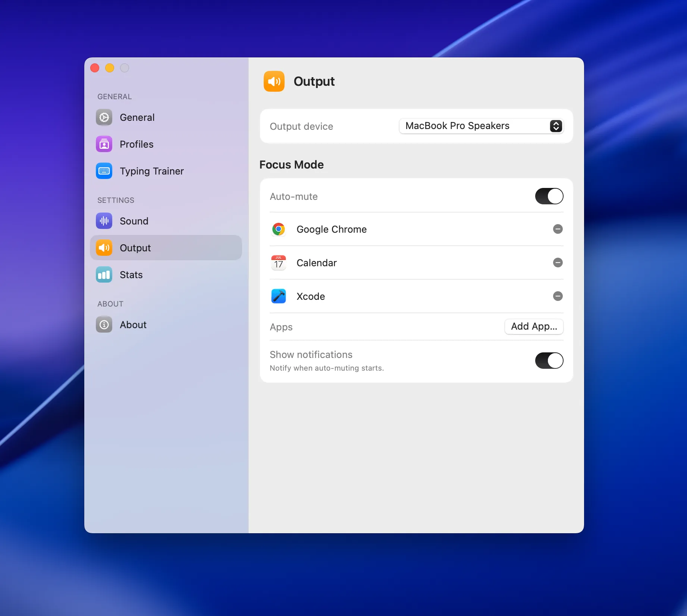
Task: Click the Calendar row label
Action: click(x=317, y=263)
